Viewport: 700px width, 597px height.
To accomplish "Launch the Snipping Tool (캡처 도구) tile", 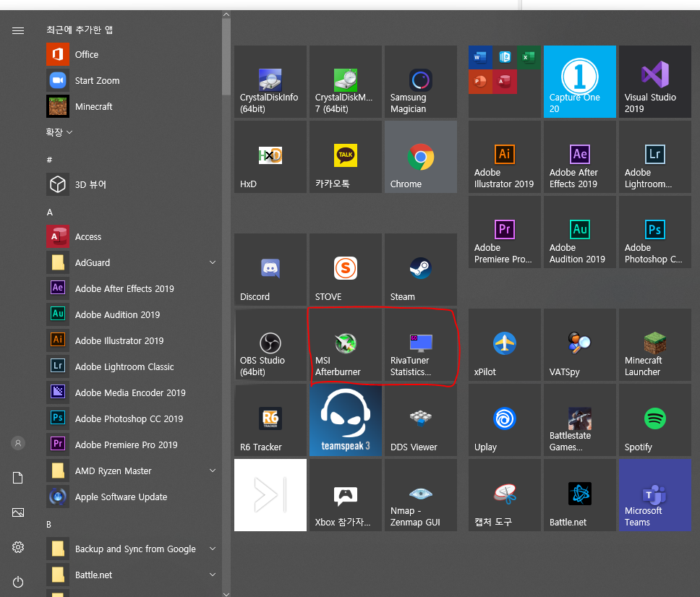I will (x=505, y=495).
